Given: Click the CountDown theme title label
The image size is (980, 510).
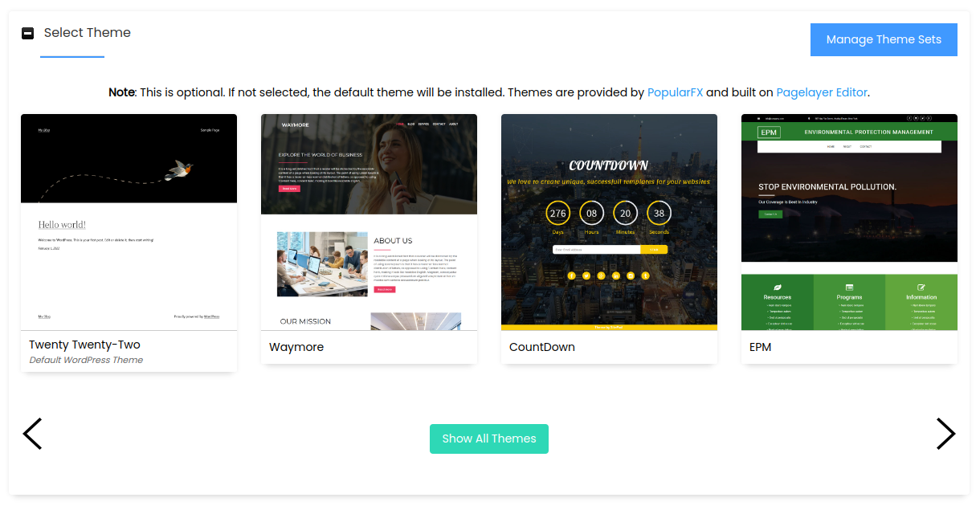Looking at the screenshot, I should 542,347.
